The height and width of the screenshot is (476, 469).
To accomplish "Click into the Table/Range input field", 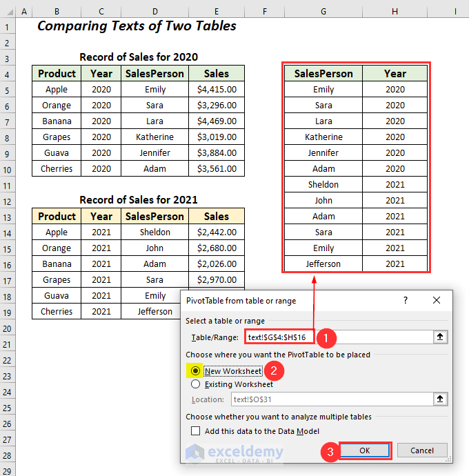I will coord(339,337).
